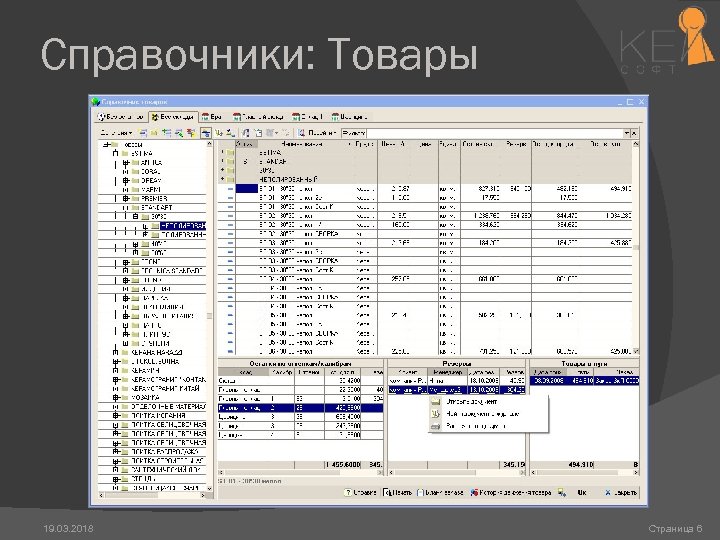The height and width of the screenshot is (540, 720).
Task: Choose Открыть документ in context menu
Action: (488, 402)
